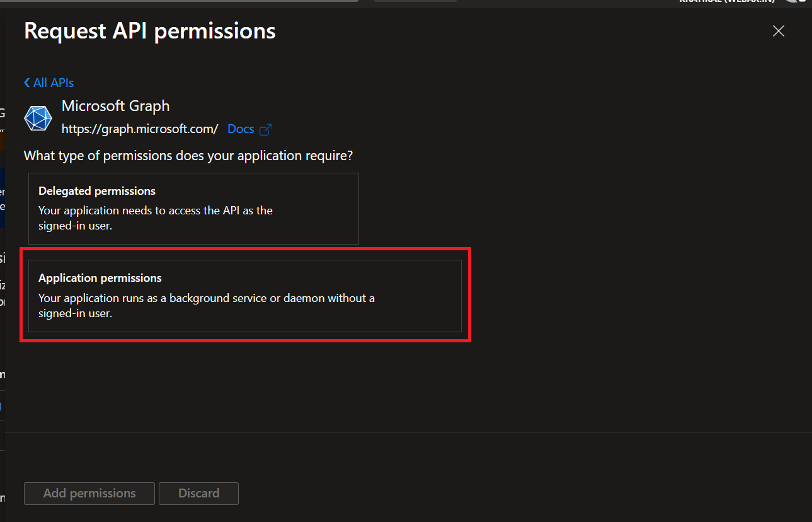Click the Microsoft Graph logo icon

(x=38, y=118)
